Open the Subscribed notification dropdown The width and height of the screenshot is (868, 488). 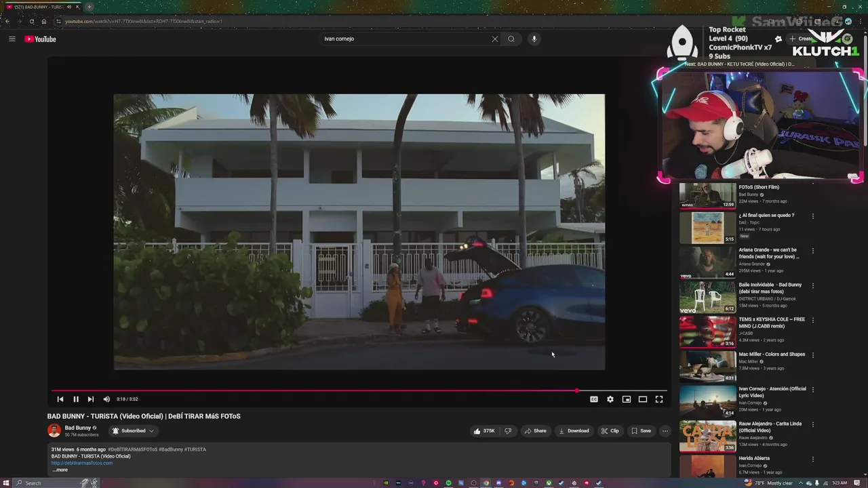pos(134,430)
